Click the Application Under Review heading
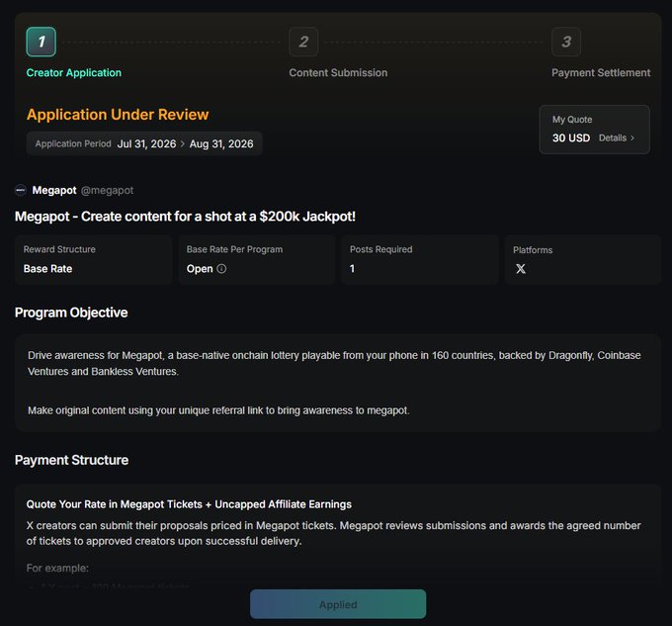 point(118,115)
